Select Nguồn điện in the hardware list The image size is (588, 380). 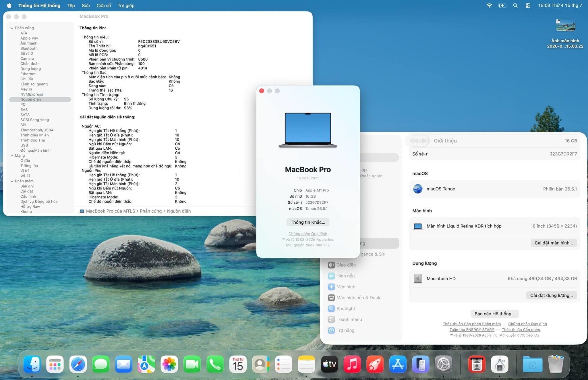[x=40, y=99]
